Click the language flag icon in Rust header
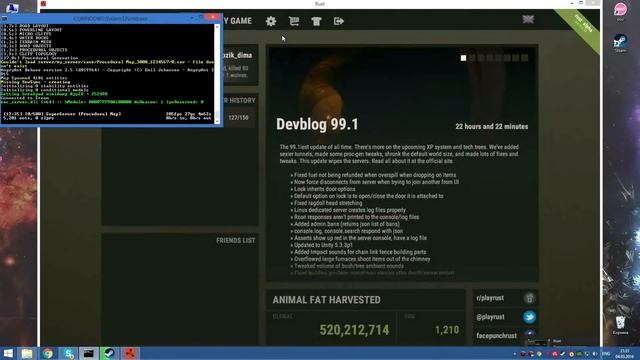 528,20
